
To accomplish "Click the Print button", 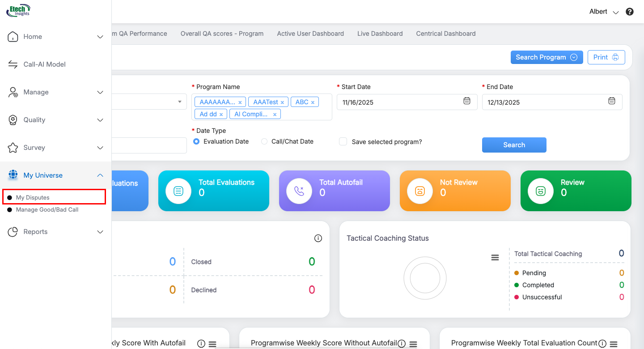I will (606, 57).
